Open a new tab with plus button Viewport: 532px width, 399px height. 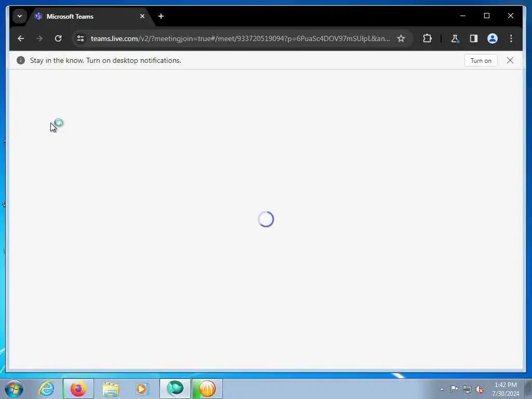(x=161, y=16)
